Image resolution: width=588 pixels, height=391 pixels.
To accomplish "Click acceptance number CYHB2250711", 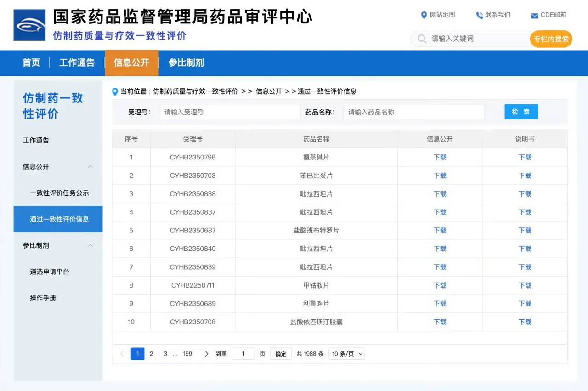I will [x=192, y=285].
